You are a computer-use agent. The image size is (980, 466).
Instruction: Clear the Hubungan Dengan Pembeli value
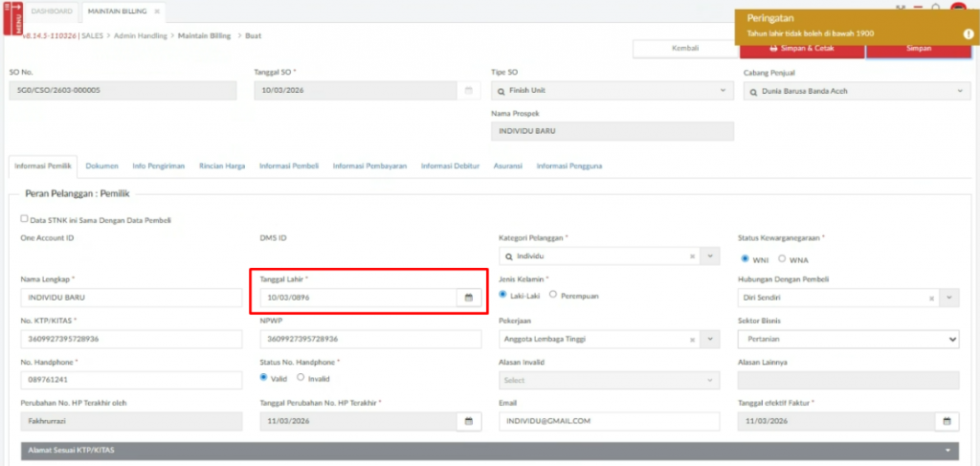click(x=931, y=298)
